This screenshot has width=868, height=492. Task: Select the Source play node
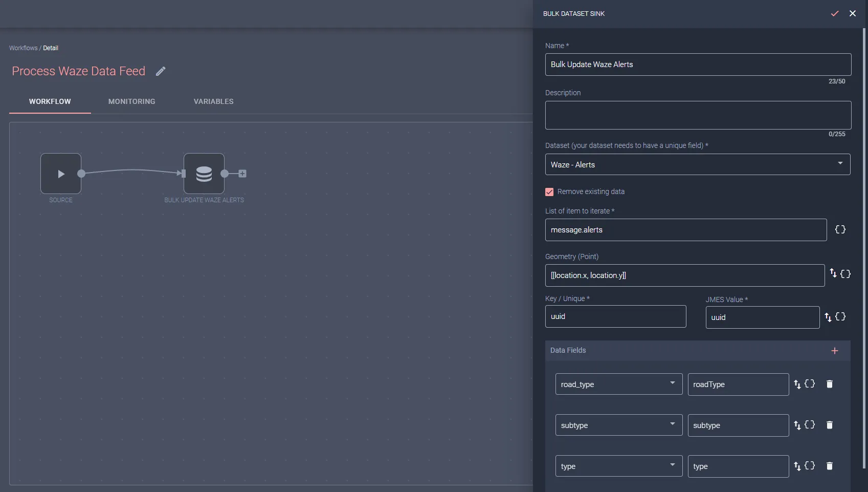[x=61, y=174]
